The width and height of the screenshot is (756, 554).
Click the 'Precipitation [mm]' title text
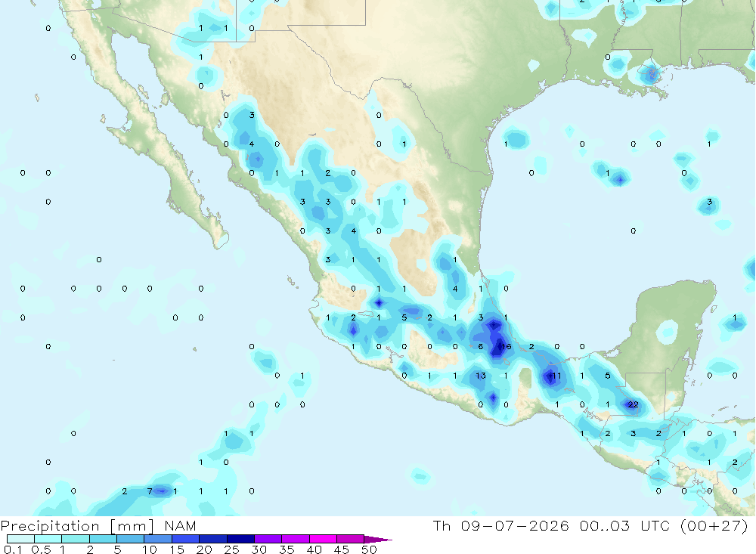tap(77, 526)
